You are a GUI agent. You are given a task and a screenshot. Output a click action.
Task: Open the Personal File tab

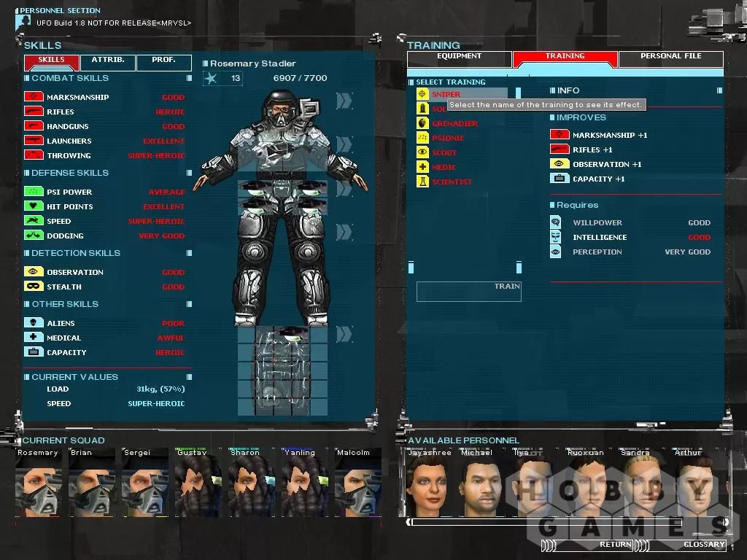click(x=671, y=58)
